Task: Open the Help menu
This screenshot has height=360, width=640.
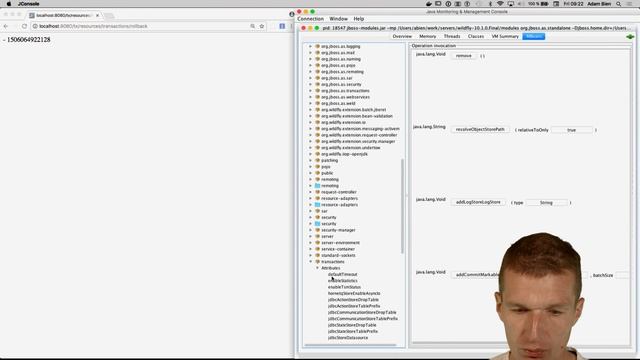Action: (x=358, y=19)
